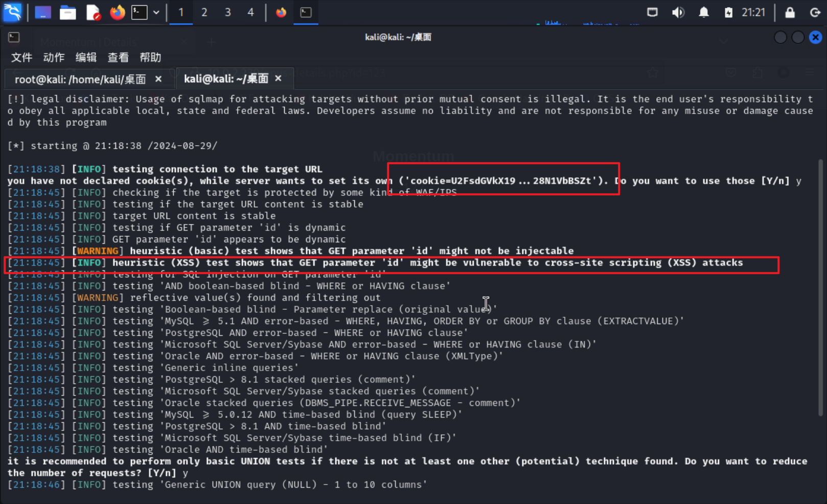Screen dimensions: 827x504
Task: Switch to workspace 3
Action: pos(228,12)
